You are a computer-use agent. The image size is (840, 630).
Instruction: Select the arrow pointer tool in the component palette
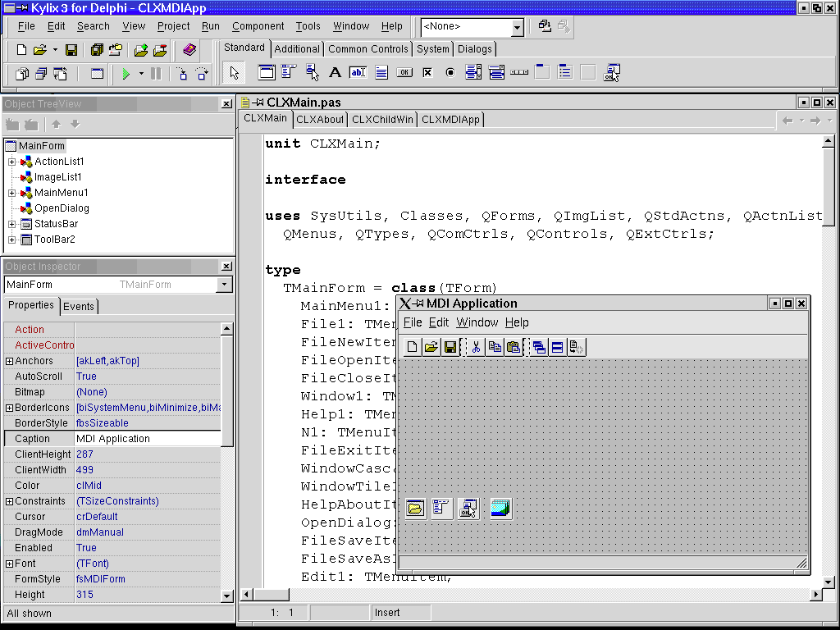[234, 73]
